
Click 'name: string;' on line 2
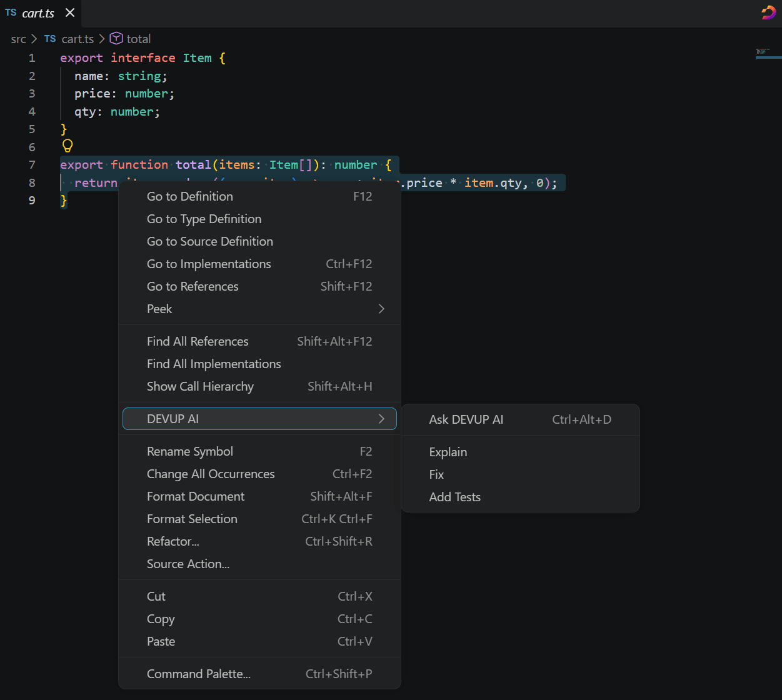click(121, 76)
